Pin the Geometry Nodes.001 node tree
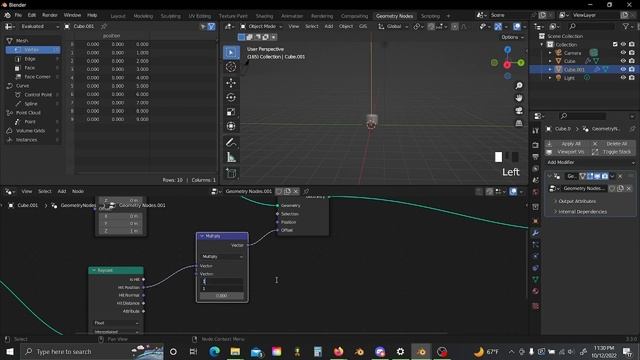The width and height of the screenshot is (640, 360). pos(306,191)
